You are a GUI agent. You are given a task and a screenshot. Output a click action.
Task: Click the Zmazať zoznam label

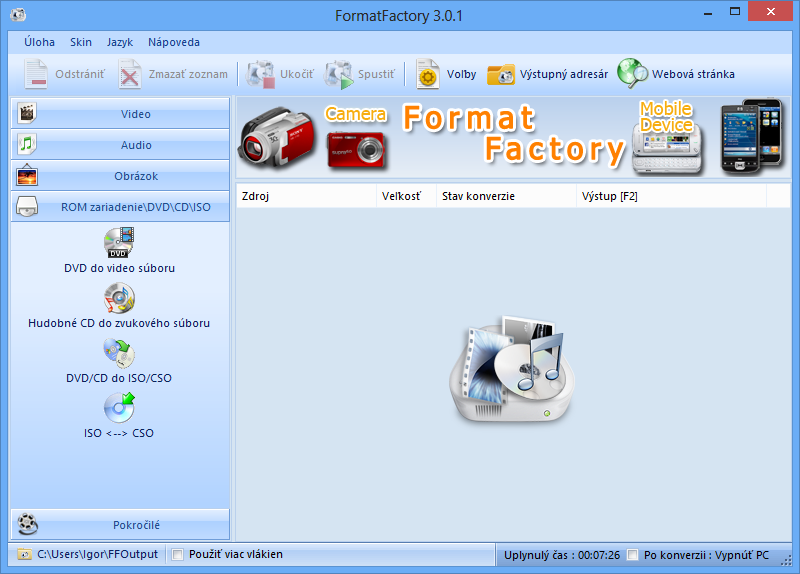(188, 74)
